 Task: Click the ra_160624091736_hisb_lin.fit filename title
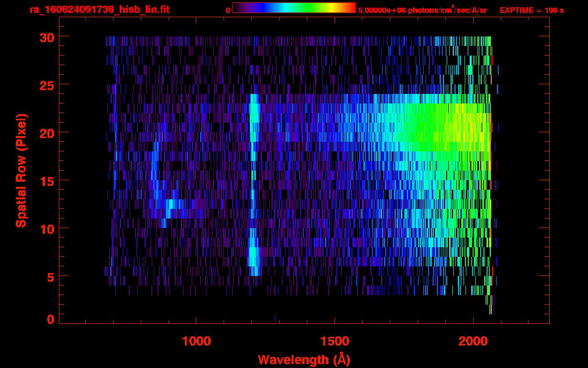99,10
